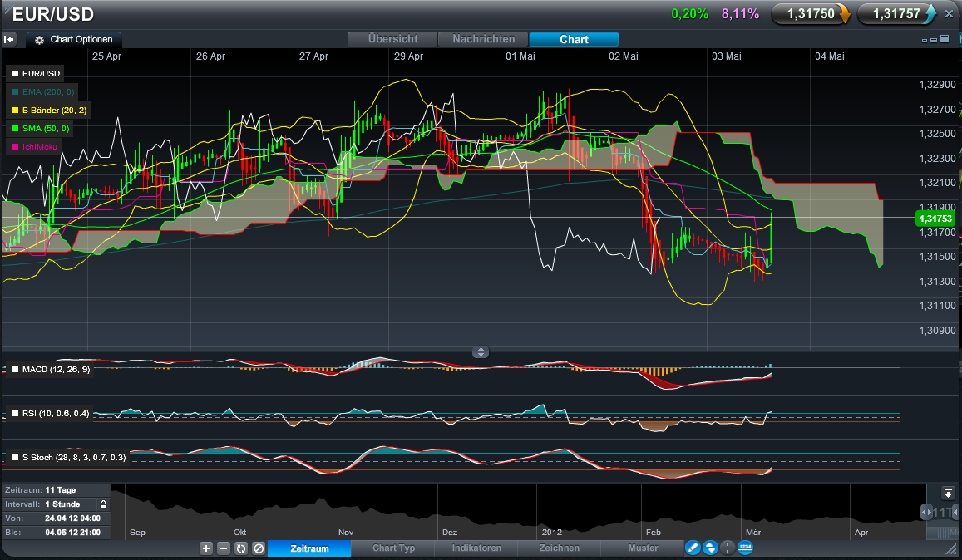Screen dimensions: 962x560
Task: Set the chart window to smallest size
Action: 925,41
